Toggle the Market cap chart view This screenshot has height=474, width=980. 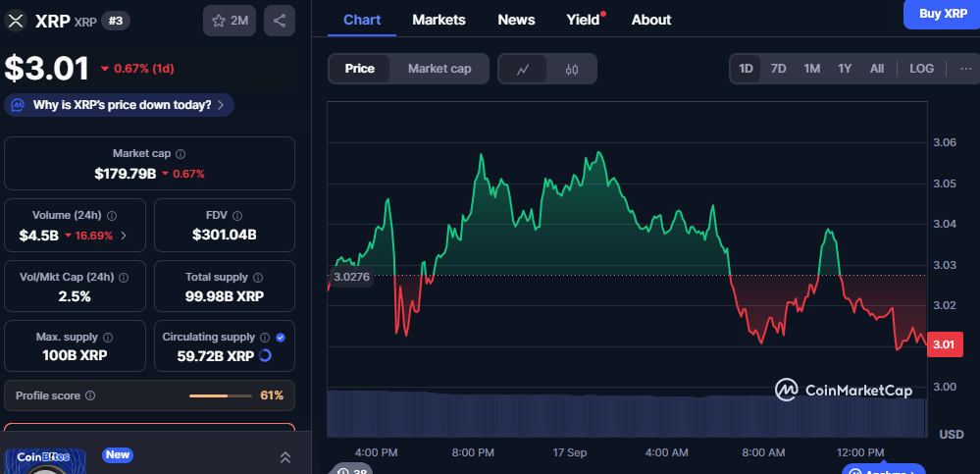[439, 69]
